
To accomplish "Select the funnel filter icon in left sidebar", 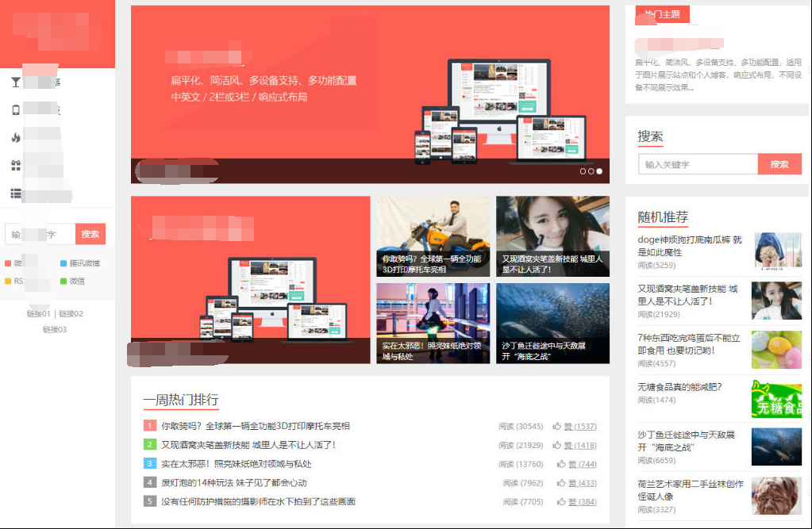I will (x=14, y=82).
